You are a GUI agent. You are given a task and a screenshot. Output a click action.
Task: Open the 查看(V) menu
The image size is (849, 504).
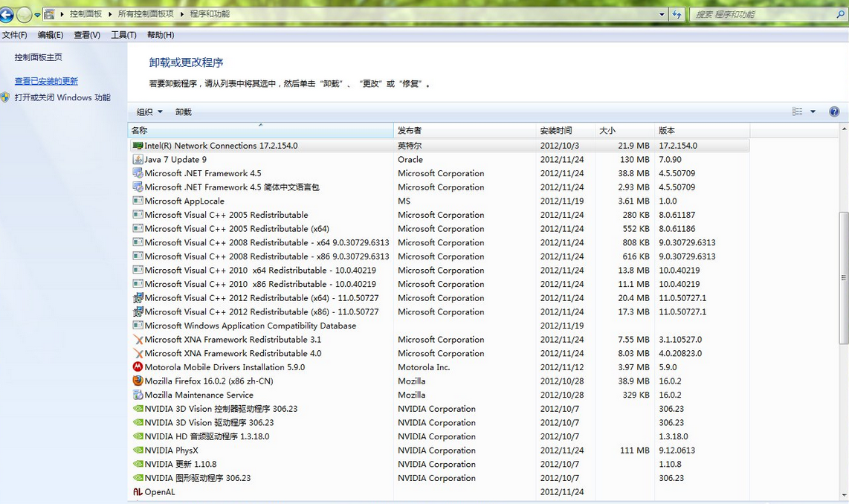pos(87,35)
